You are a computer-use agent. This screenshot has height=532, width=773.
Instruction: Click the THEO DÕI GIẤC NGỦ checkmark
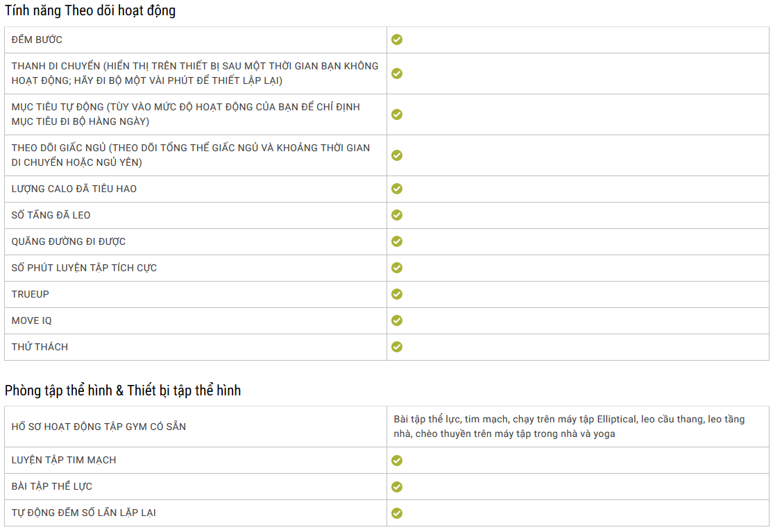pyautogui.click(x=397, y=155)
